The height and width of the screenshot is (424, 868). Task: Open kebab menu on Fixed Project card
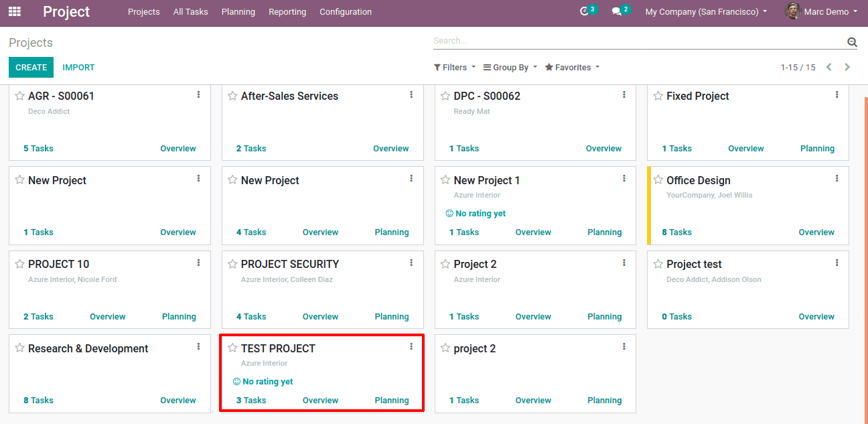[837, 95]
